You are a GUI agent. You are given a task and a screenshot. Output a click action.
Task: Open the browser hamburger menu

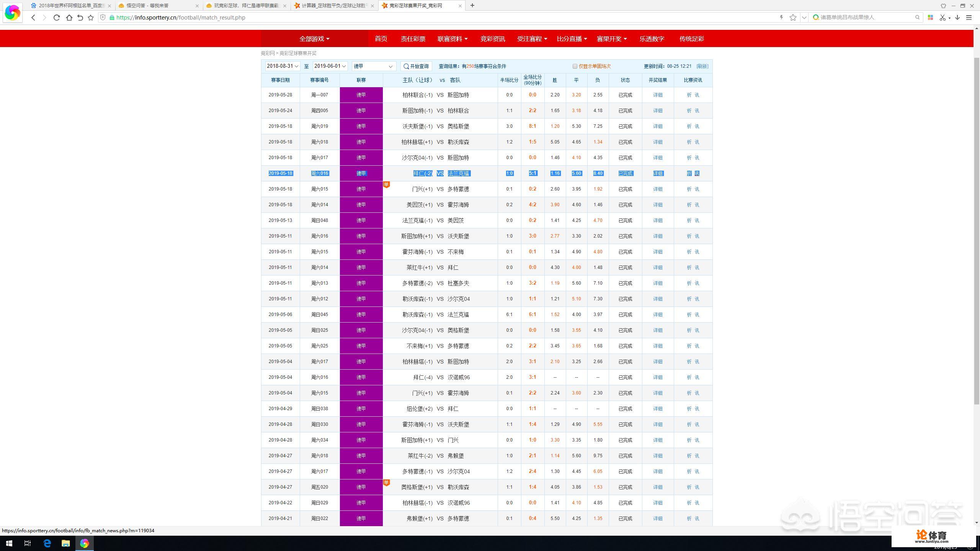(x=969, y=18)
